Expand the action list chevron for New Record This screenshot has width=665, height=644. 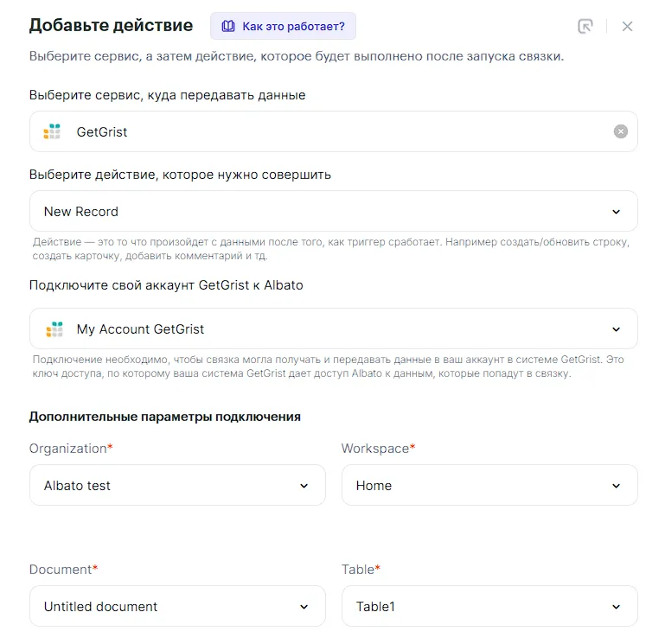617,212
